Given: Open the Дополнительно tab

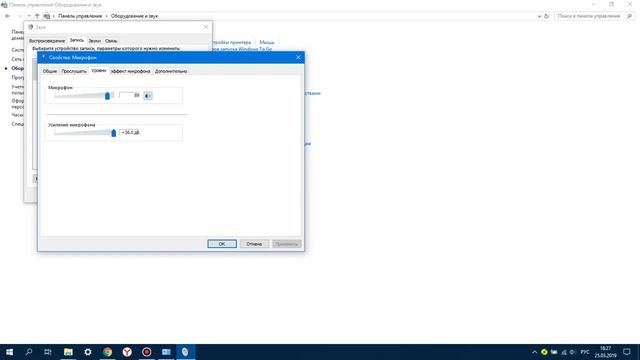Looking at the screenshot, I should click(171, 71).
